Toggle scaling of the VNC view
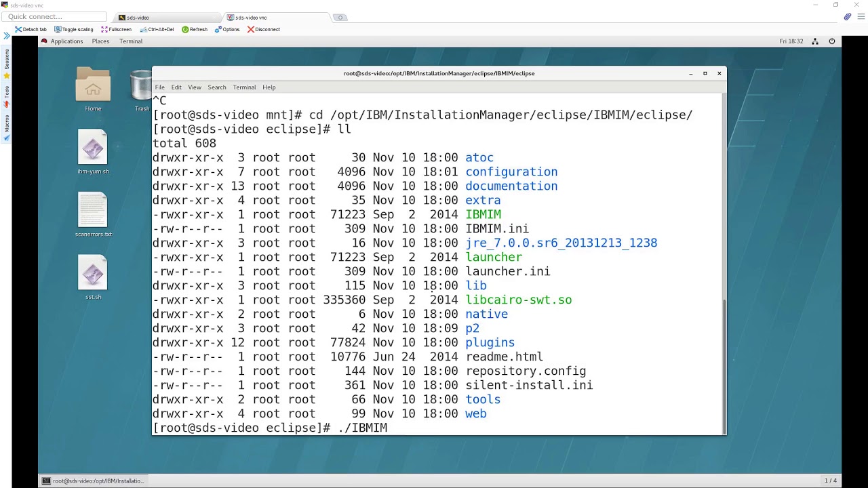 pyautogui.click(x=73, y=29)
